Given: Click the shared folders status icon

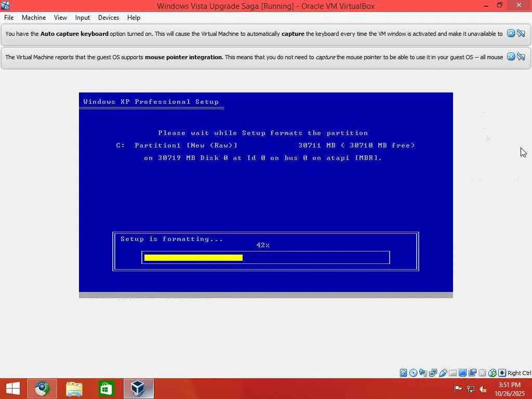Looking at the screenshot, I should pos(453,373).
